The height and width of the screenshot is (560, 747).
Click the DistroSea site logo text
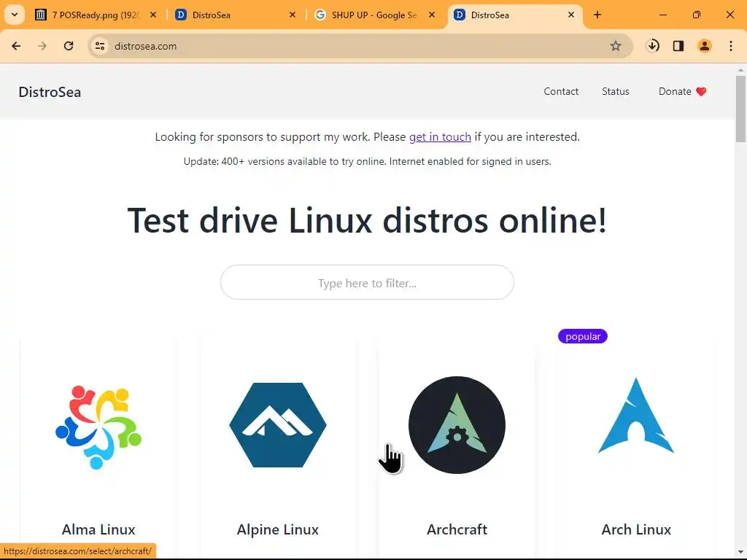[x=50, y=92]
